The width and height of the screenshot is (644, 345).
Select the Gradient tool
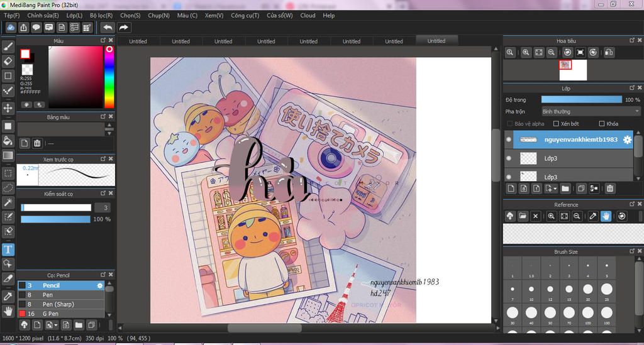coord(8,155)
